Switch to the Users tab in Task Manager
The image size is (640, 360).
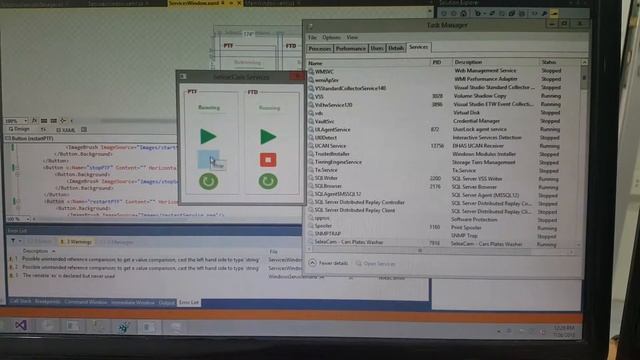[377, 48]
